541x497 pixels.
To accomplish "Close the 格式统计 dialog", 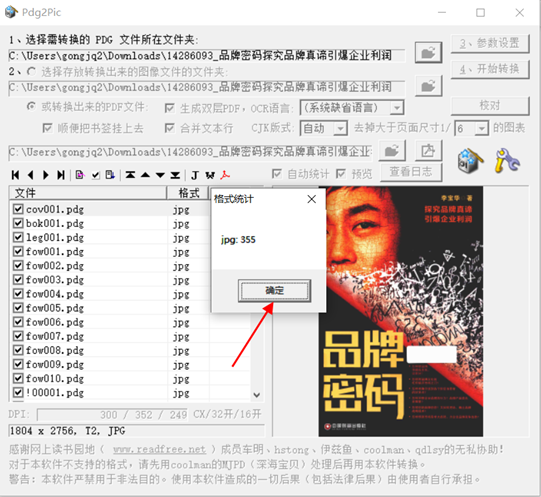I will click(312, 199).
